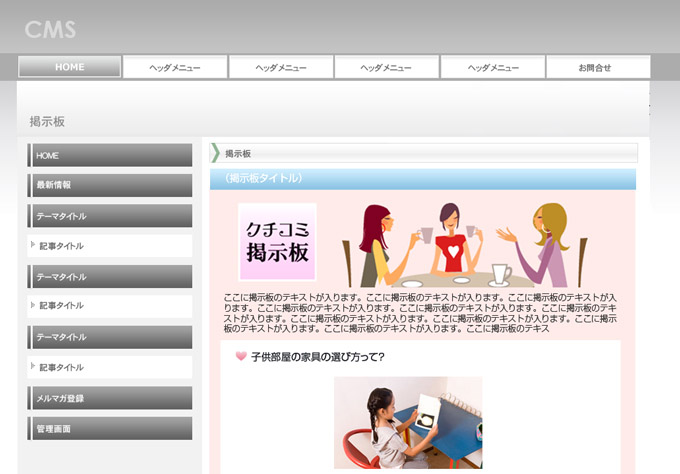Select the HOME tab in the top navigation
Viewport: 680px width, 474px height.
tap(70, 67)
